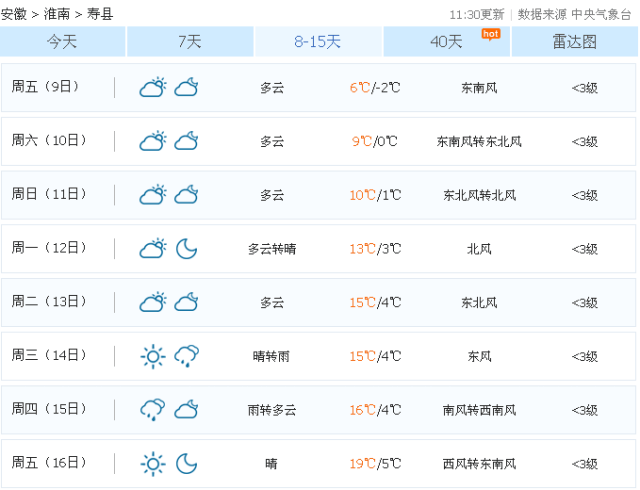This screenshot has height=490, width=640.
Task: Click clear moon icon for 周五（16日）
Action: coord(187,463)
